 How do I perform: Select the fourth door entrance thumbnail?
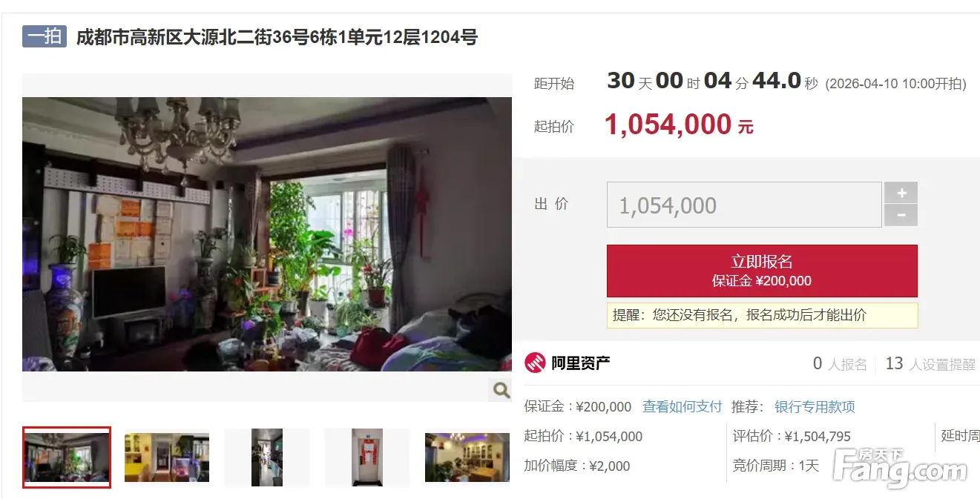click(x=367, y=457)
